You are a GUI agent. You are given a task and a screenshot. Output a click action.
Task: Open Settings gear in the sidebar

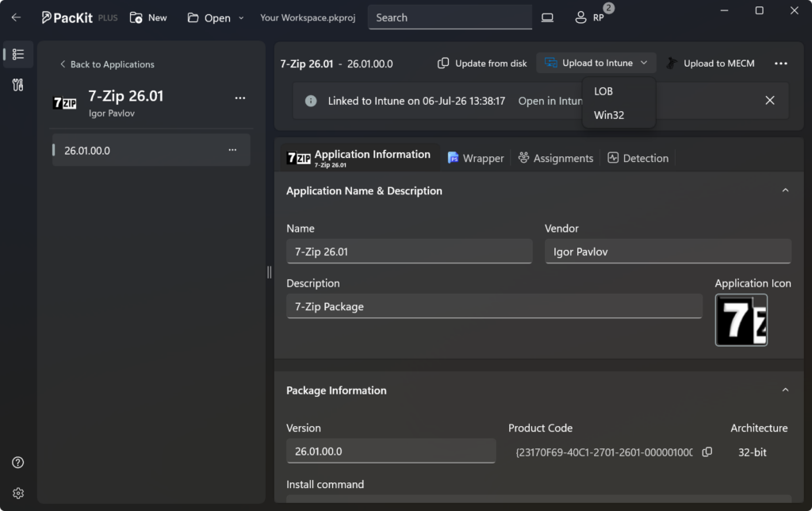point(18,494)
